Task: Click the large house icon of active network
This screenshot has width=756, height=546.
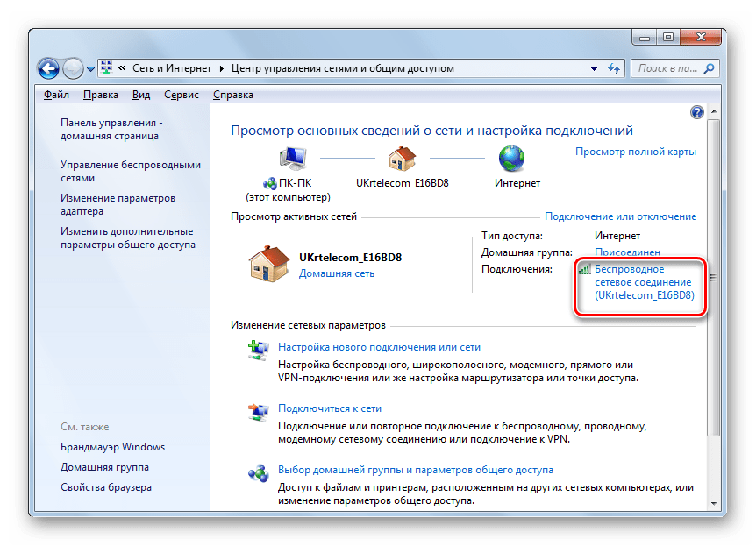Action: [x=269, y=264]
